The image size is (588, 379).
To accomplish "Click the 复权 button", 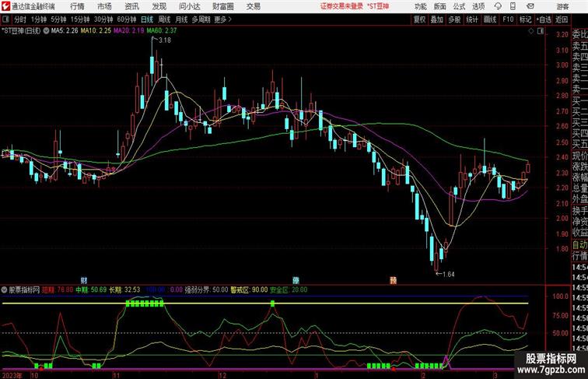I will (x=419, y=19).
